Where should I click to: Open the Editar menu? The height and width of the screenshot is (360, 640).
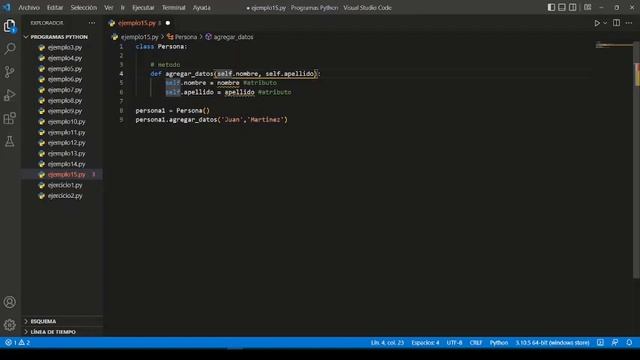[55, 7]
